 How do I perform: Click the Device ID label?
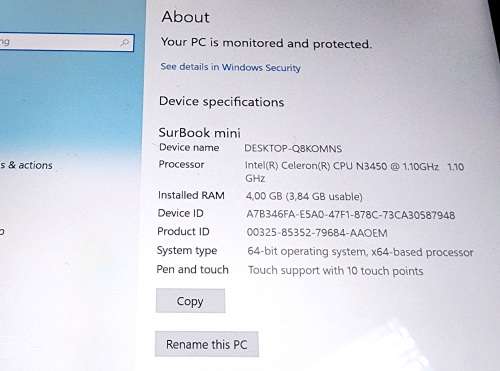[x=180, y=213]
